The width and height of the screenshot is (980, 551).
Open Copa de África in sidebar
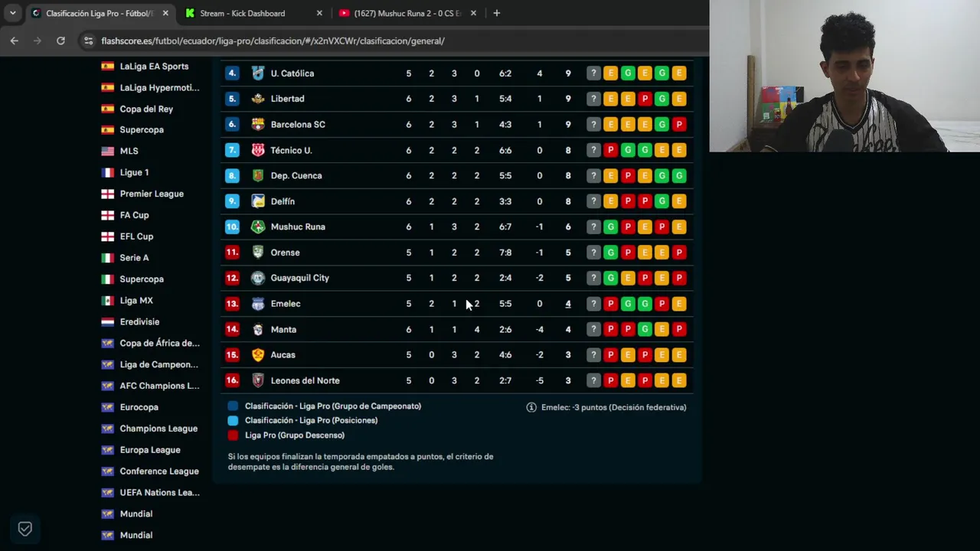159,344
